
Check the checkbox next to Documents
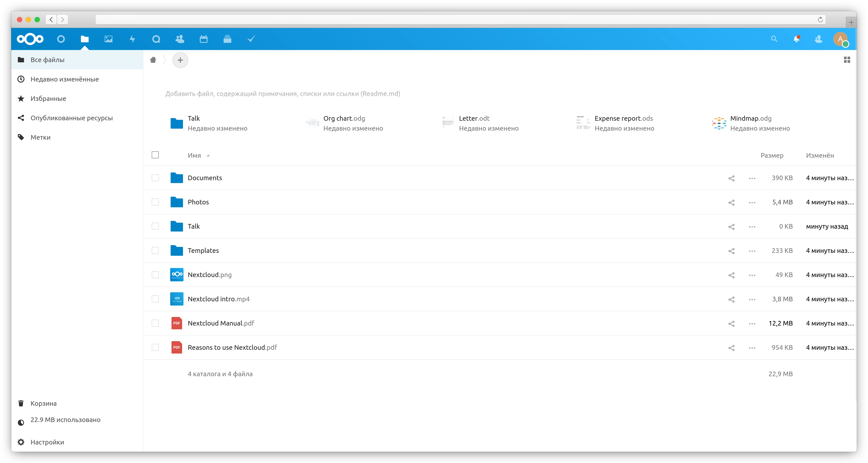tap(155, 178)
